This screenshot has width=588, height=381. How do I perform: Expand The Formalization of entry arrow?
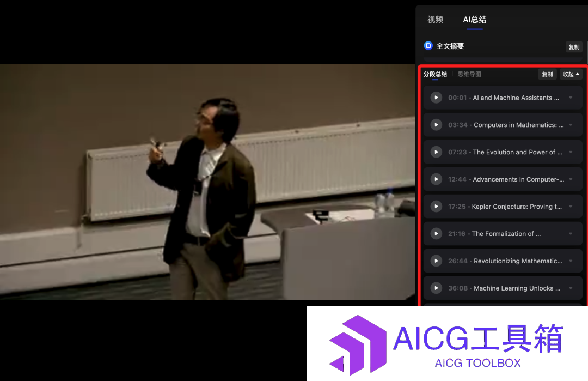(x=571, y=234)
